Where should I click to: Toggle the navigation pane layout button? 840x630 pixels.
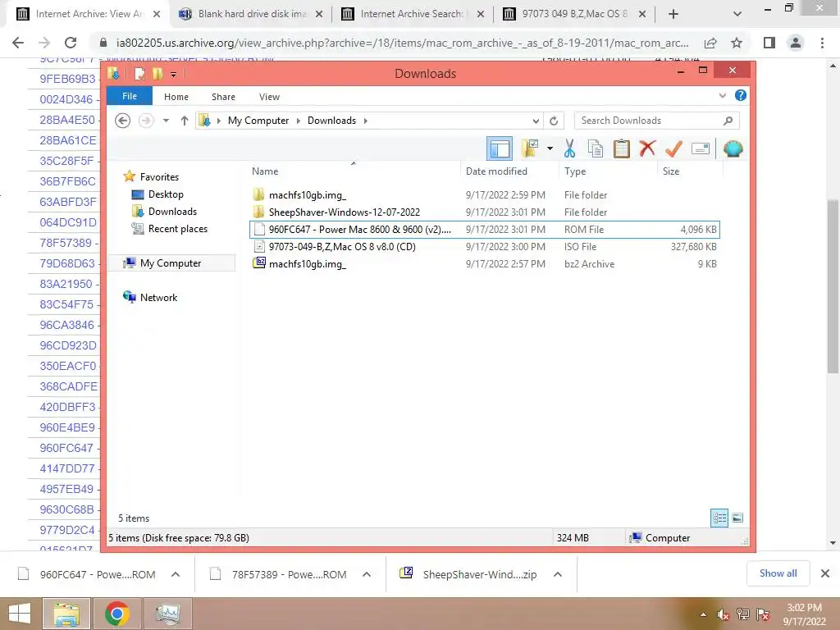[x=500, y=148]
